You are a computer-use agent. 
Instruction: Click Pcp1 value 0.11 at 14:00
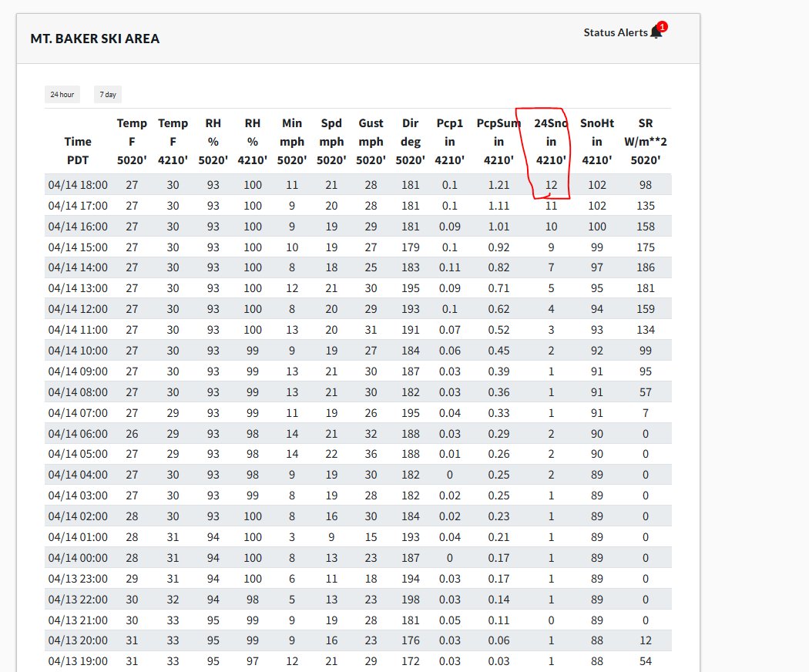(449, 267)
